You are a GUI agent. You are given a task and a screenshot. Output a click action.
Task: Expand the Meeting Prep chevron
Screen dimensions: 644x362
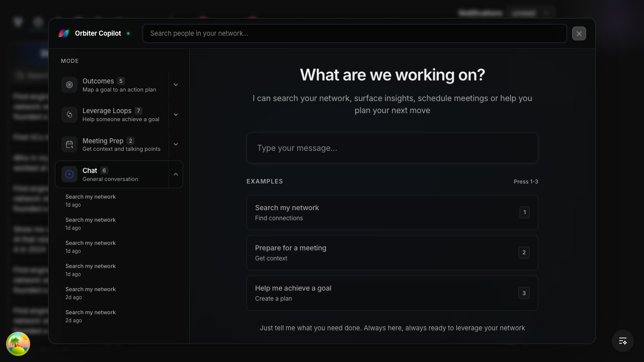coord(176,144)
